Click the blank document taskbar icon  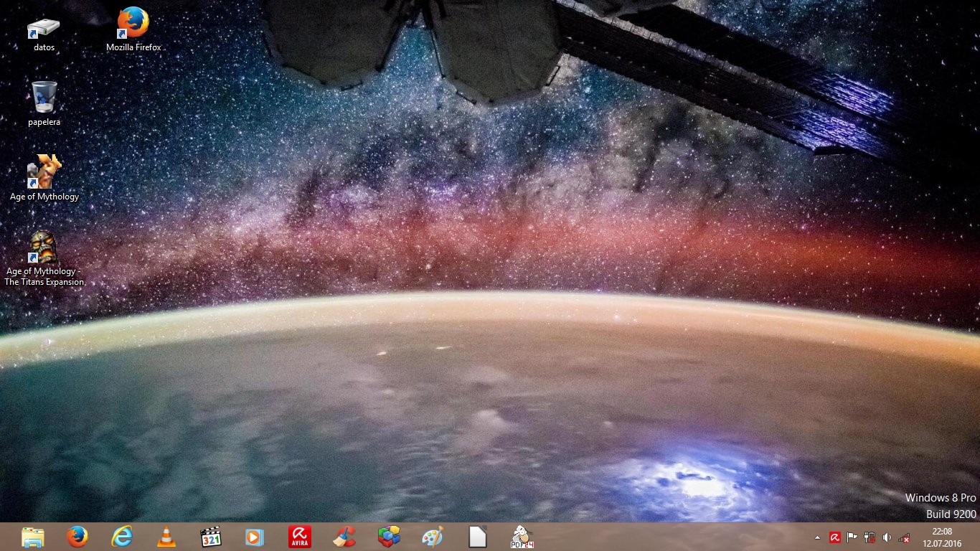pyautogui.click(x=477, y=537)
